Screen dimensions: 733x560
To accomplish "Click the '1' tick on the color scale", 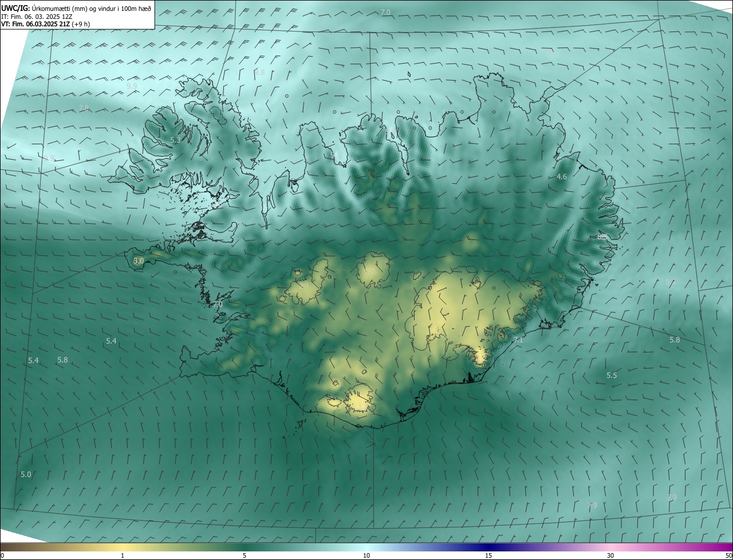I will (123, 556).
